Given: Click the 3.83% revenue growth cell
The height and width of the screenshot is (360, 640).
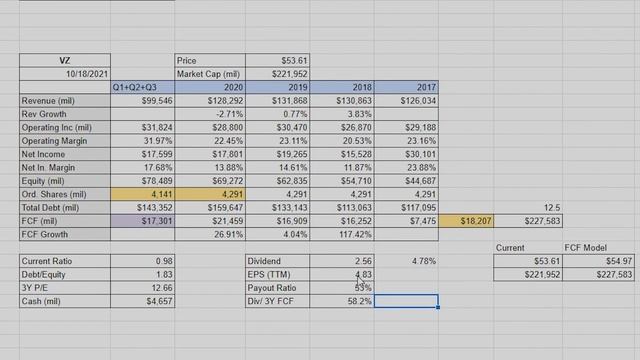Looking at the screenshot, I should [342, 114].
